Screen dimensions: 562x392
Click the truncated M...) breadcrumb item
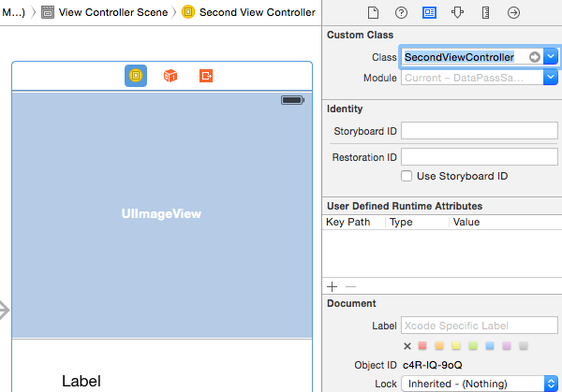[x=14, y=12]
